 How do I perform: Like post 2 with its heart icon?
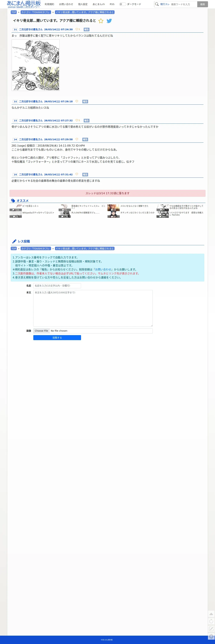77,101
